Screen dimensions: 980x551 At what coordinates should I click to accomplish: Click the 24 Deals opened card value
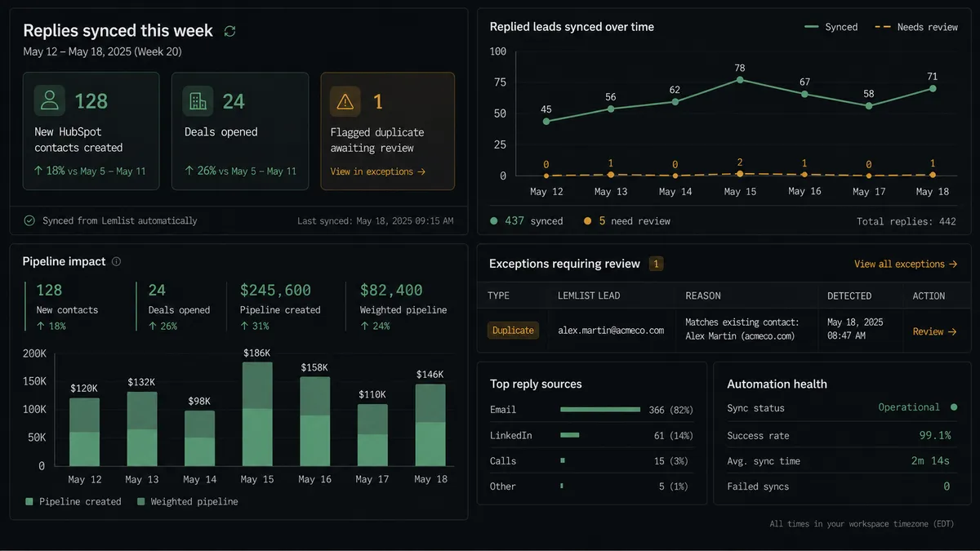coord(234,101)
